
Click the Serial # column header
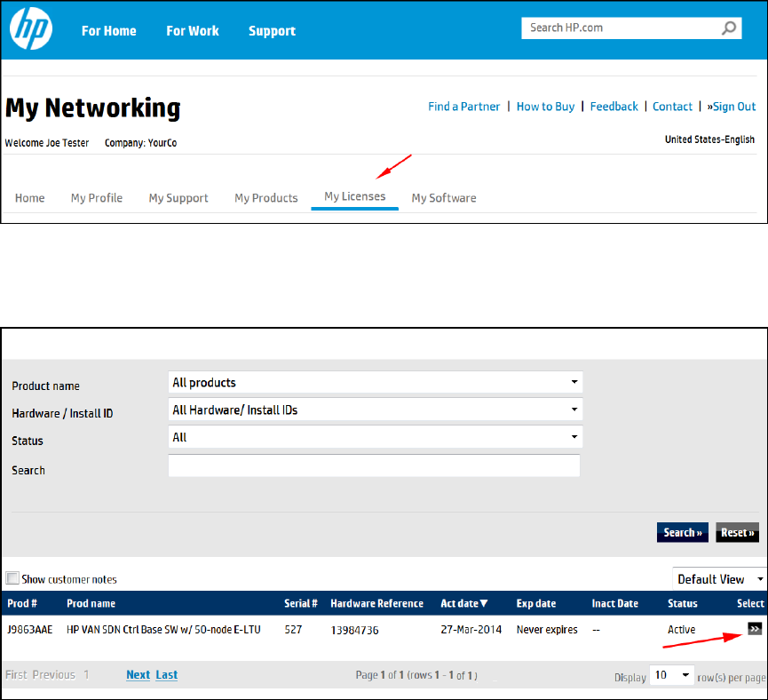(301, 603)
